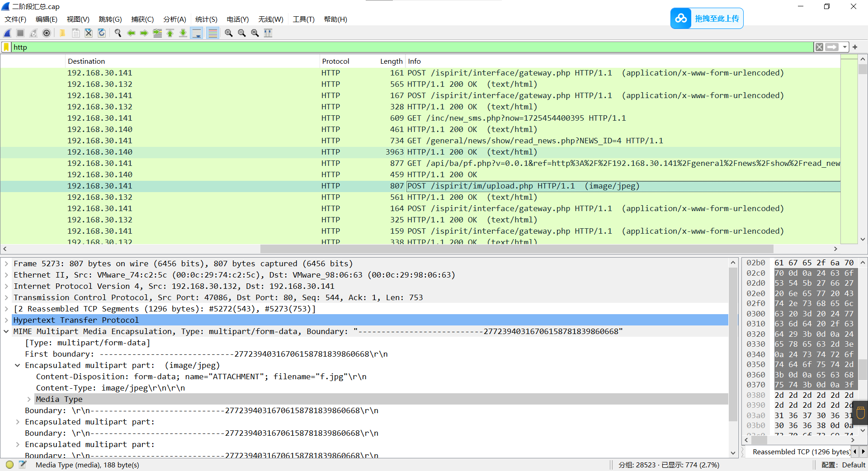The image size is (868, 471).
Task: Click the packet details vertical scrollbar thumb
Action: [733, 344]
